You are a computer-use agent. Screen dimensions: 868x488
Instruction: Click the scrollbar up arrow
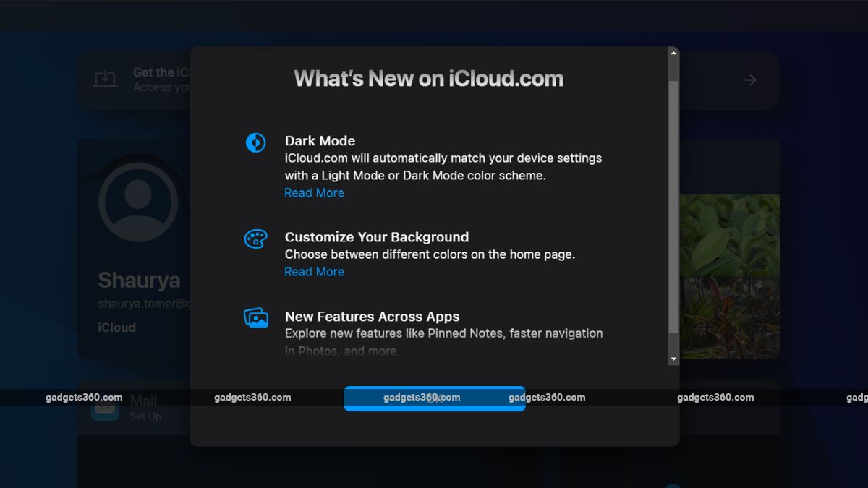pos(673,51)
